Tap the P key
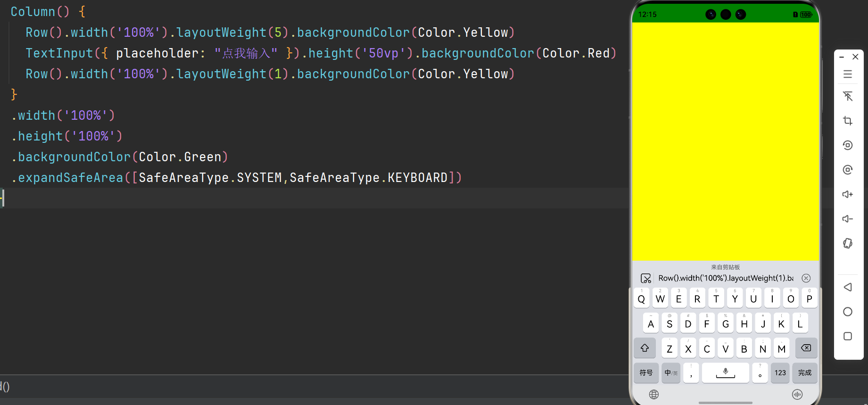The width and height of the screenshot is (868, 405). click(x=810, y=298)
